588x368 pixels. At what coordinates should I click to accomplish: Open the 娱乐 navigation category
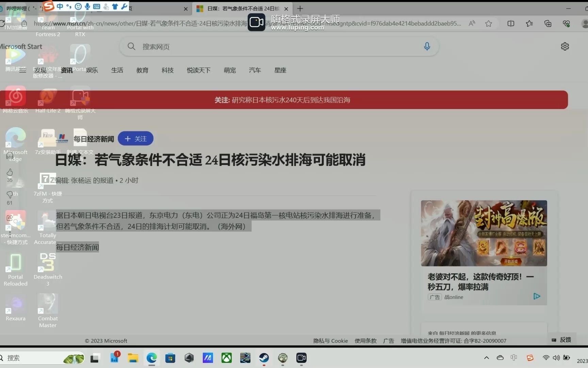pyautogui.click(x=92, y=70)
